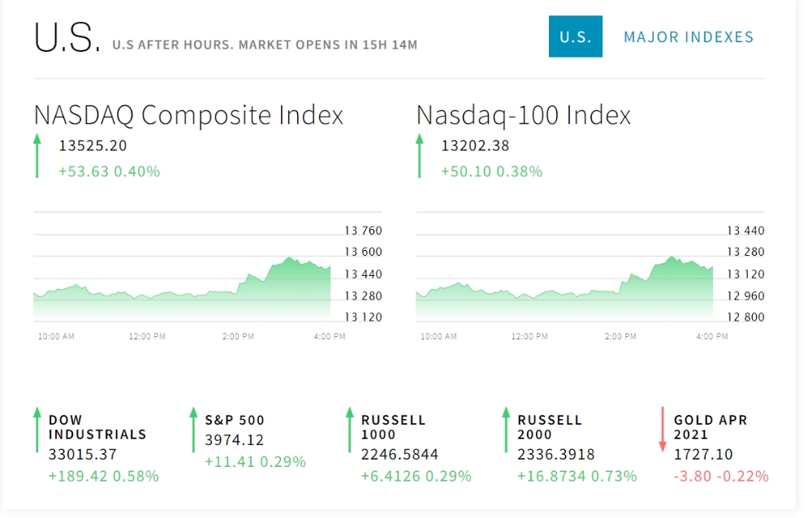Screen dimensions: 812x518
Task: Switch to the Major Indexes tab
Action: 689,37
